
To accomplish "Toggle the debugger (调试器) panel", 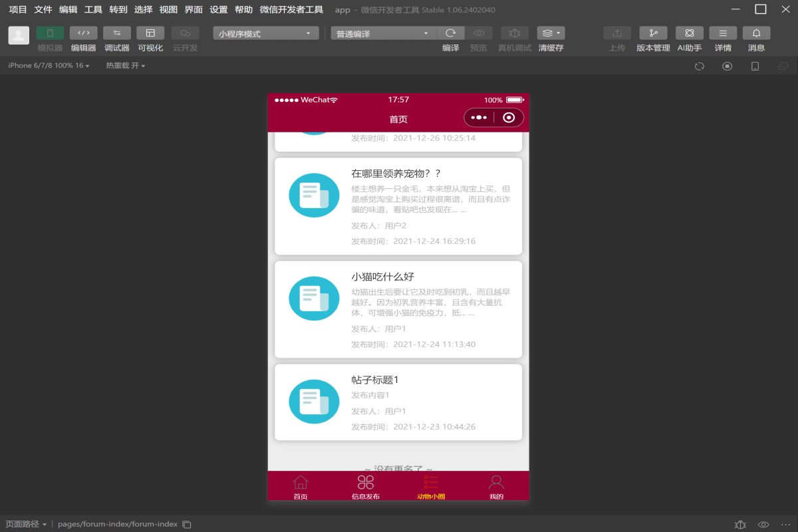I will (116, 33).
